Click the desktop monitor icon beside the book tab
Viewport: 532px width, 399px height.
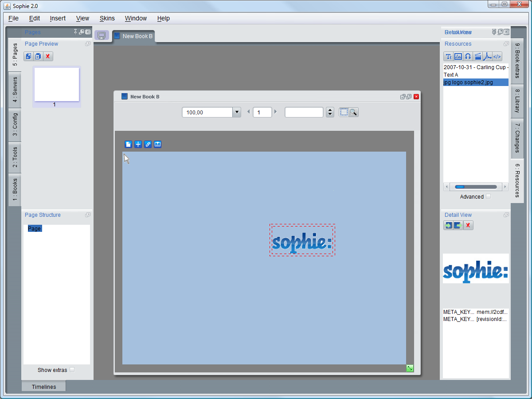tap(102, 35)
